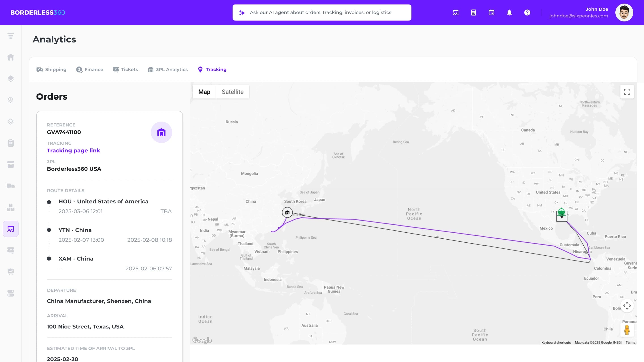
Task: Click the Google logo on the map
Action: (202, 340)
